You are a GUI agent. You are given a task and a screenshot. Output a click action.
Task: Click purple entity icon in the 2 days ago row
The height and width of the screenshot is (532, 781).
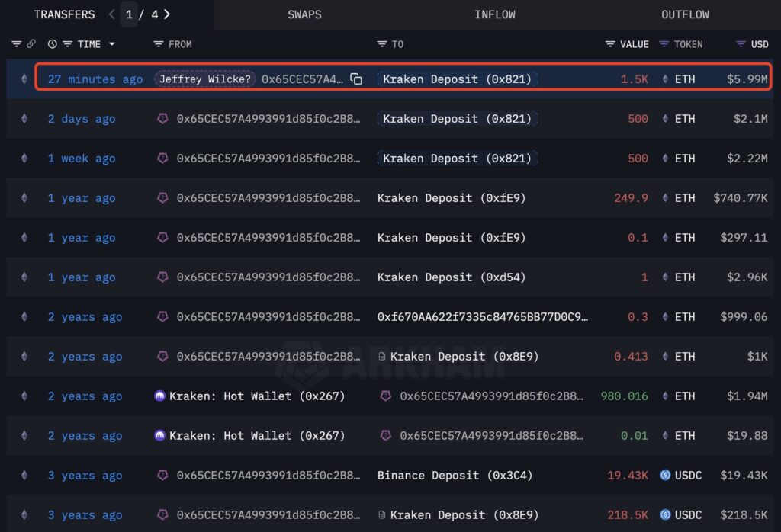[x=162, y=119]
